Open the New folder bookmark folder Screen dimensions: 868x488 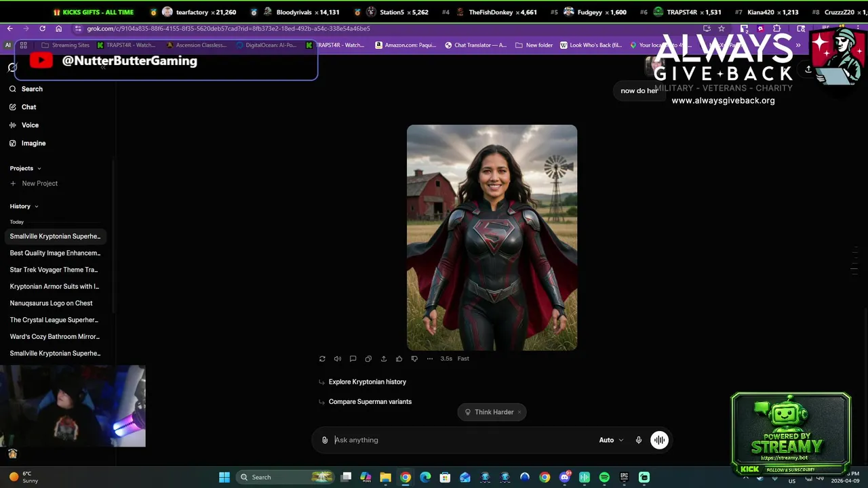tap(534, 45)
